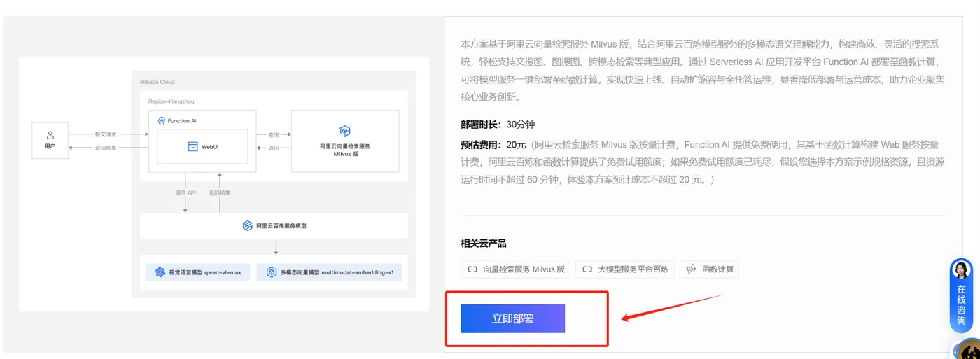
Task: Click the 阿里云百炼服务模型 icon
Action: click(247, 225)
